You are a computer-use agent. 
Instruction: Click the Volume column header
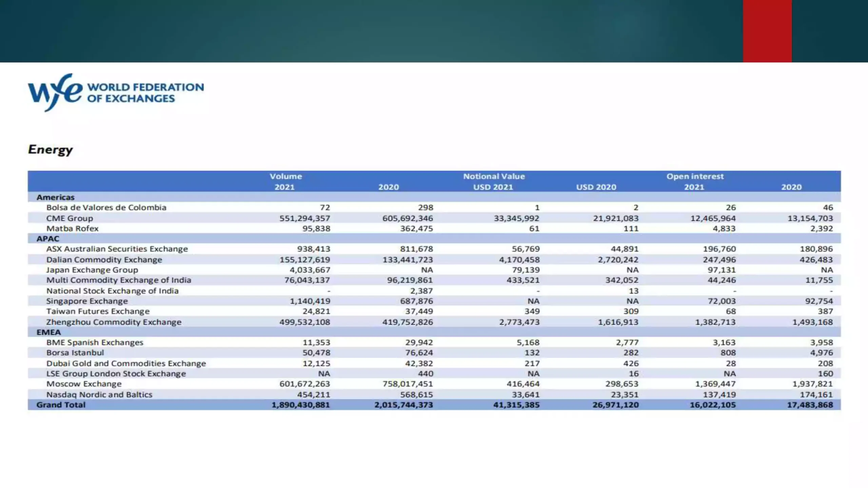pyautogui.click(x=286, y=176)
